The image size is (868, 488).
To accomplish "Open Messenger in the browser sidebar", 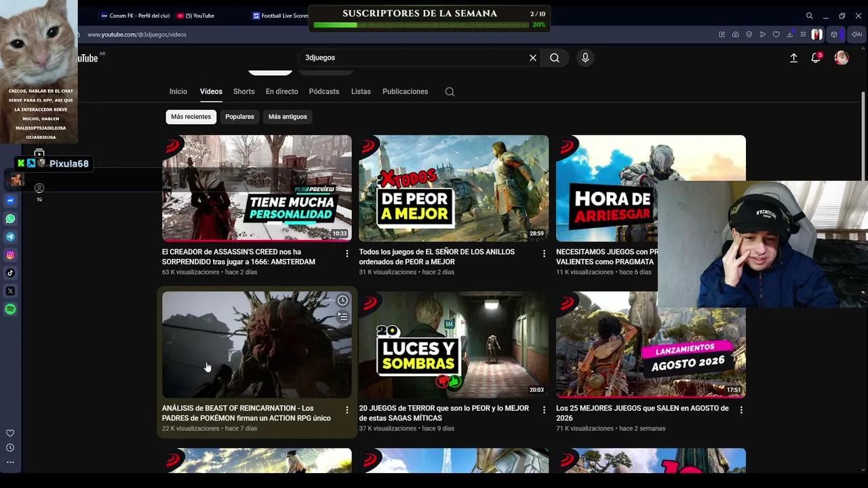I will coord(10,201).
